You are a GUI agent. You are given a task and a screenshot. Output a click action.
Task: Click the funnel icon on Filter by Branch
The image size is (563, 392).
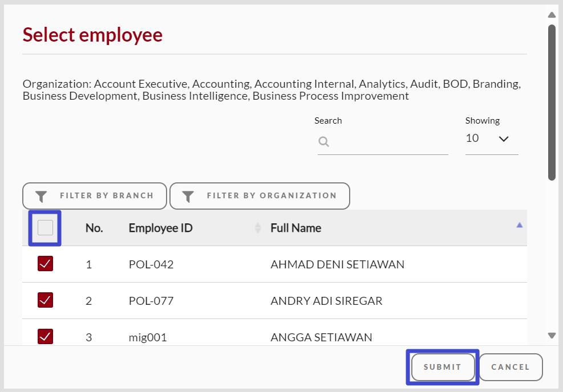[x=41, y=196]
